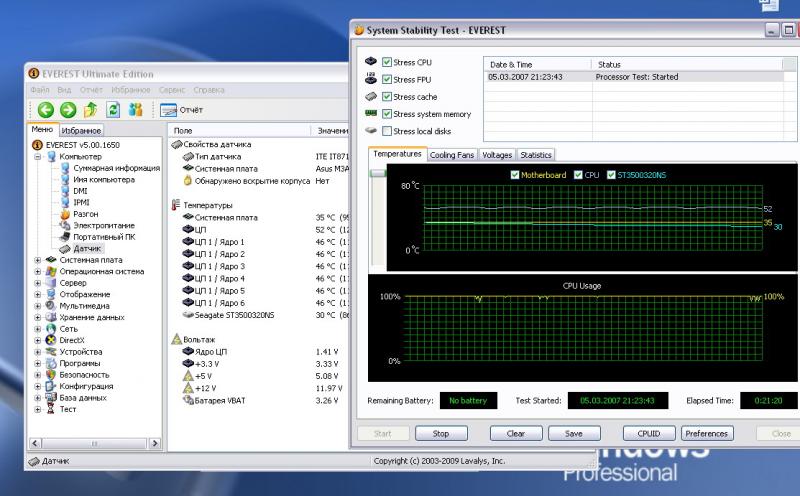
Task: Go back with the green left arrow
Action: (x=45, y=110)
